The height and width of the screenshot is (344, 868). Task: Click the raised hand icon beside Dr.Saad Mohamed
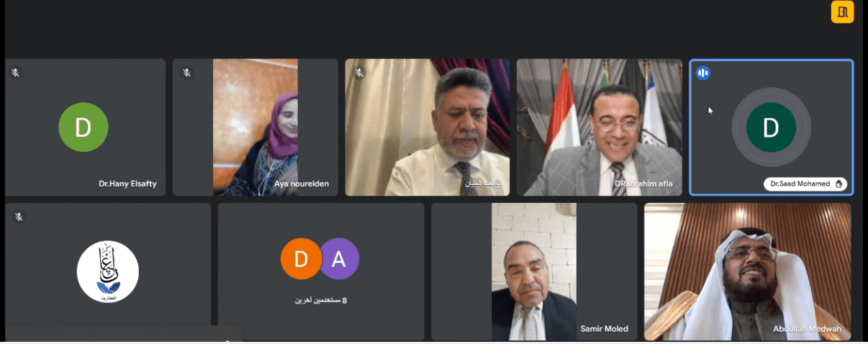click(838, 184)
